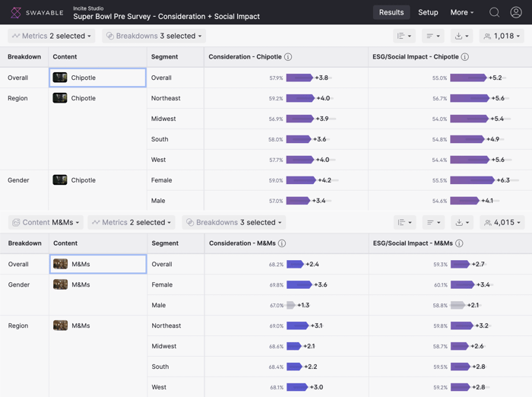This screenshot has width=532, height=397.
Task: Select West segment in Chipotle table
Action: coord(158,160)
